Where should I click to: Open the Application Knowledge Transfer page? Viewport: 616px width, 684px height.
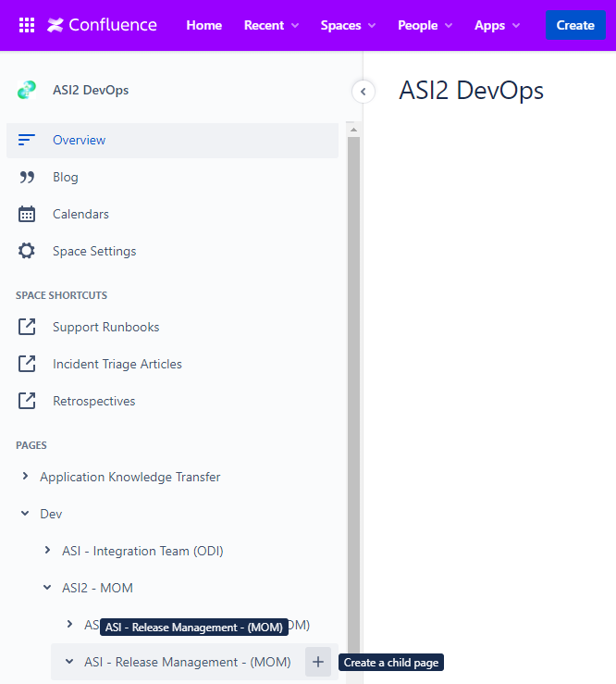129,477
